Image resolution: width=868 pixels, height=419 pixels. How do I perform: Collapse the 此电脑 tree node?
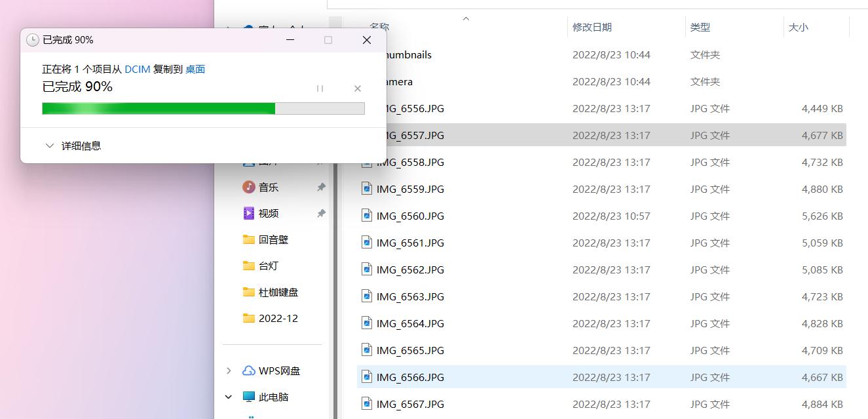[x=229, y=397]
